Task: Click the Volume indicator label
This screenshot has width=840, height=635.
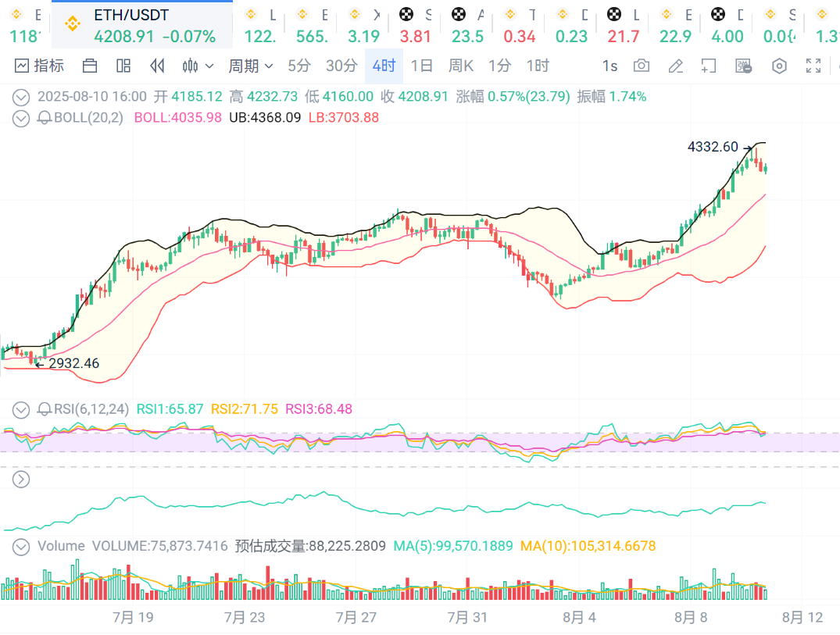Action: point(61,546)
